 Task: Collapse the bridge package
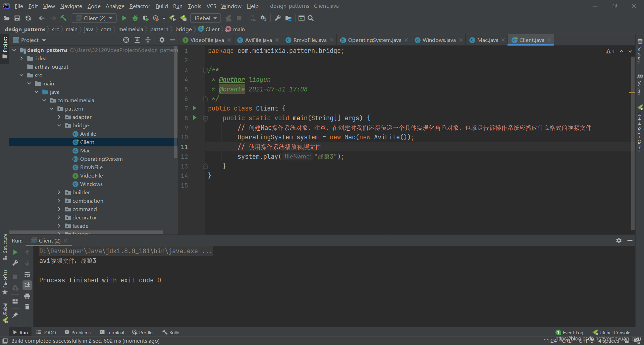[59, 125]
